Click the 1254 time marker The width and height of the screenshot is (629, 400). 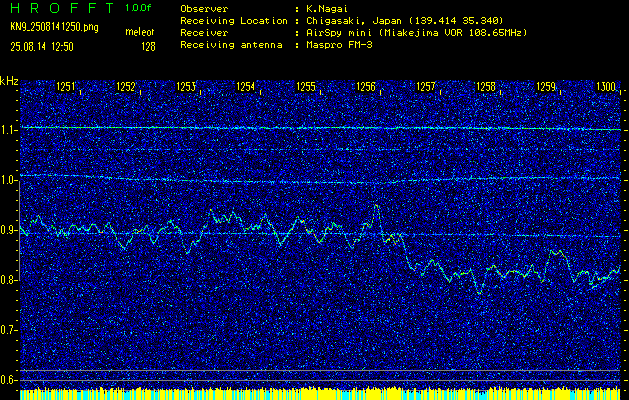[246, 87]
